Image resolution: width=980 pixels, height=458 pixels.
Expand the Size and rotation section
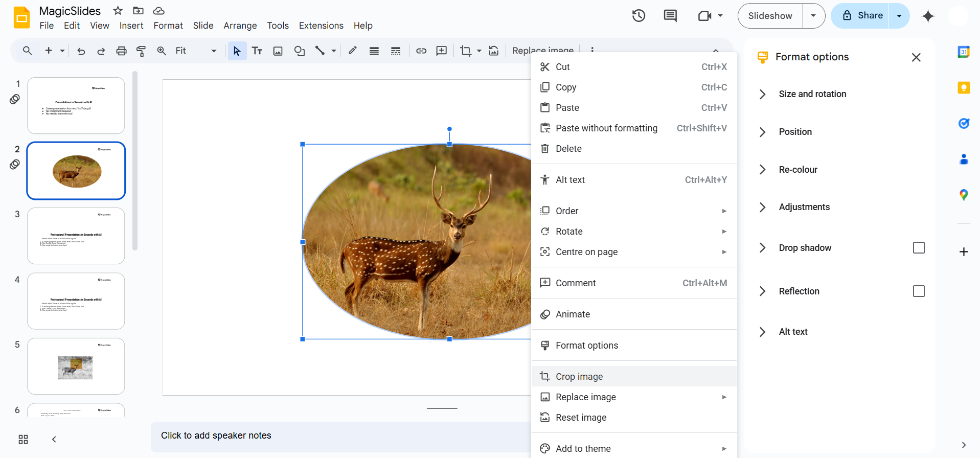[812, 94]
